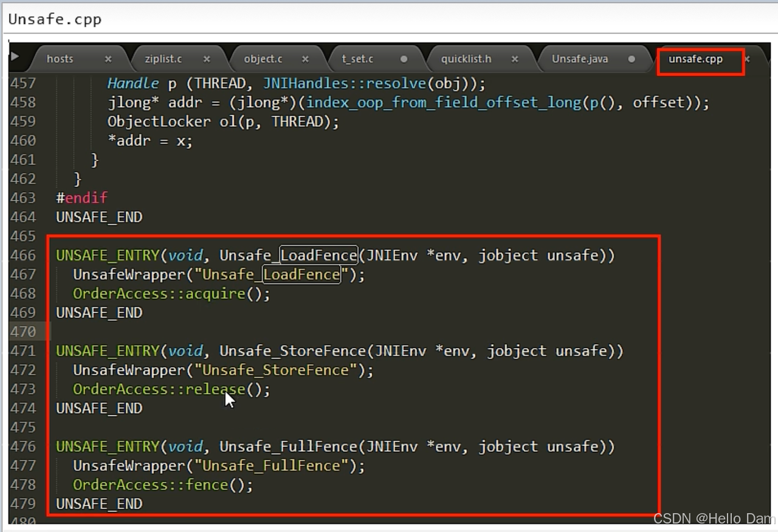Click UNSAFE_END on line 479
778x532 pixels.
pos(99,503)
